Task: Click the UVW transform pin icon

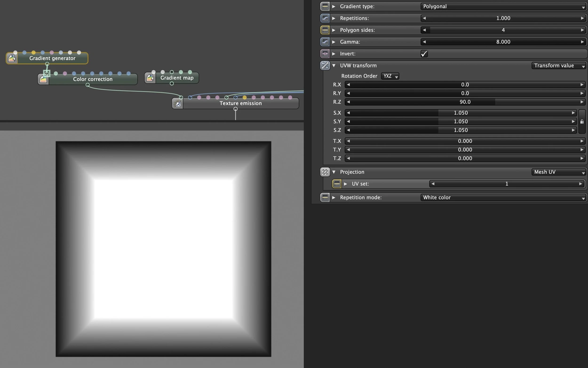Action: tap(325, 65)
